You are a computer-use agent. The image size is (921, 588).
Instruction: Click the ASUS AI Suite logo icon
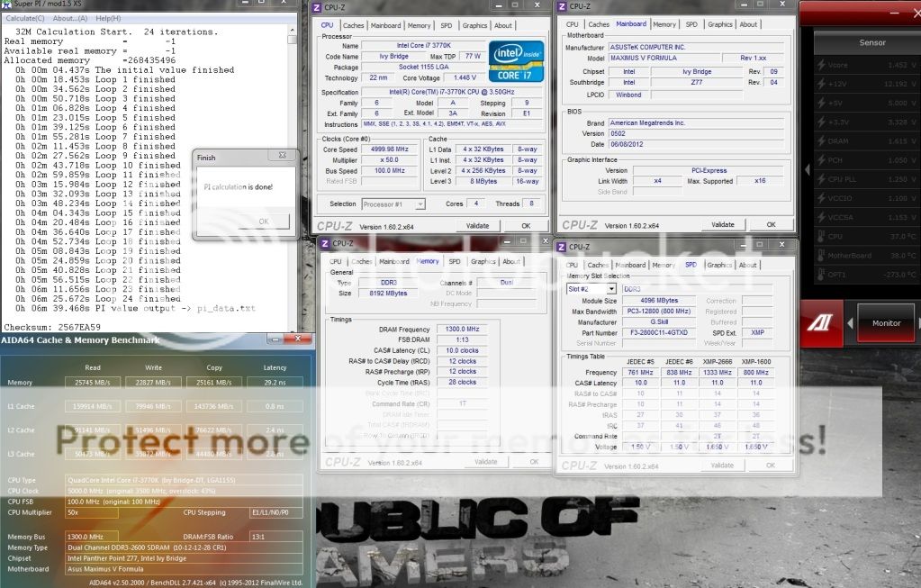pos(823,323)
